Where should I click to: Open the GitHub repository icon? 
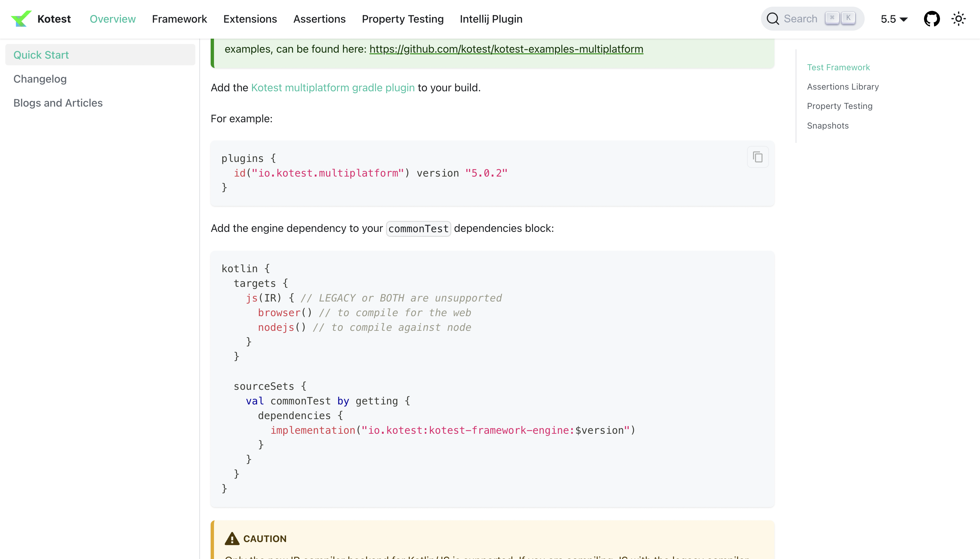(933, 18)
